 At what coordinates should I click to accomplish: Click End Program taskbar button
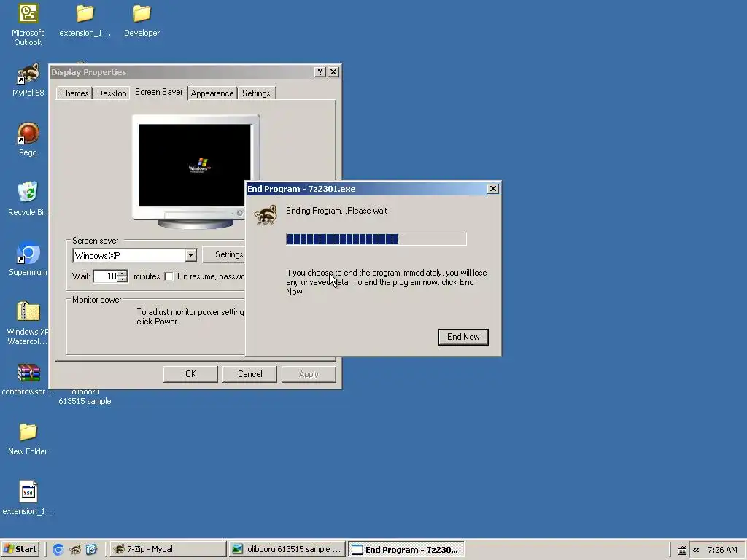click(x=406, y=549)
